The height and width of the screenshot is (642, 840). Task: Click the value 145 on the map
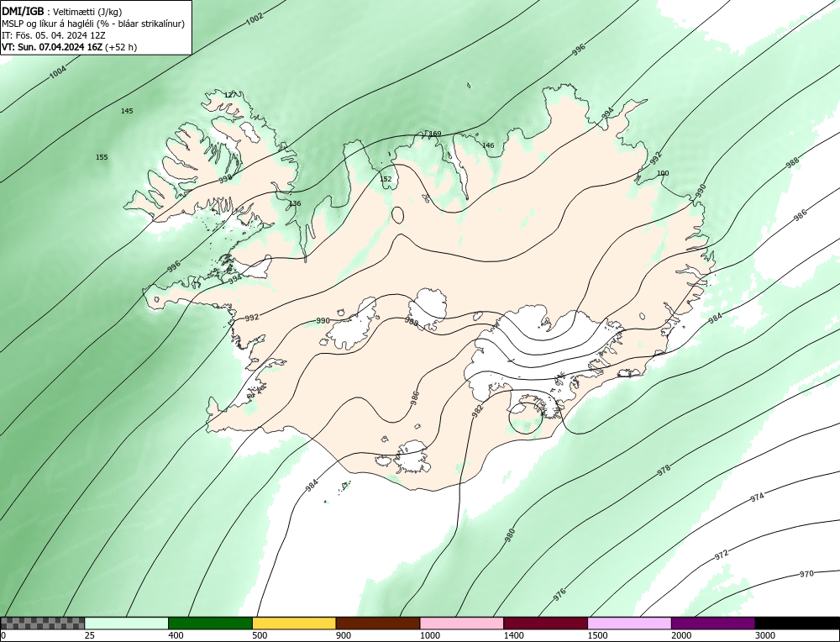(x=127, y=111)
